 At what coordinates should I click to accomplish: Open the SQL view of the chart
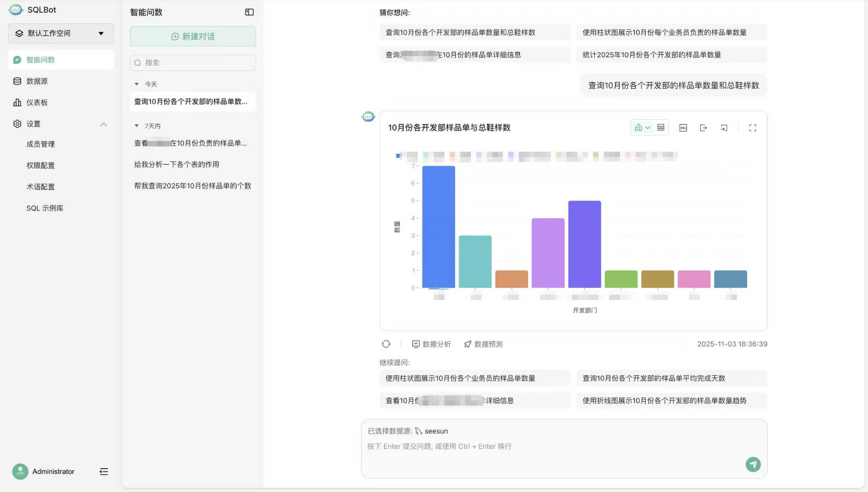point(683,127)
